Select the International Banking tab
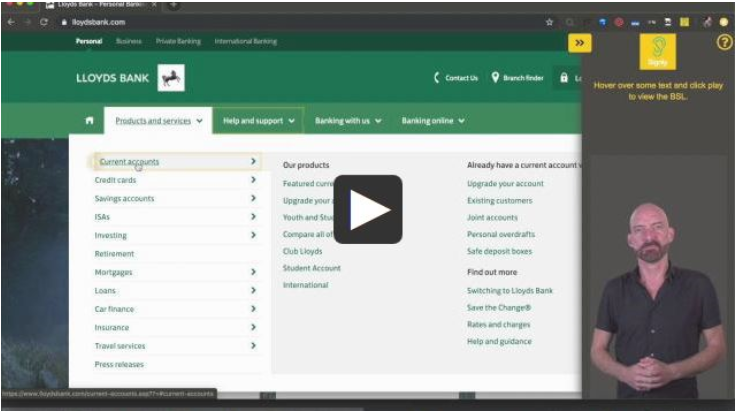737x411 pixels. click(x=245, y=41)
